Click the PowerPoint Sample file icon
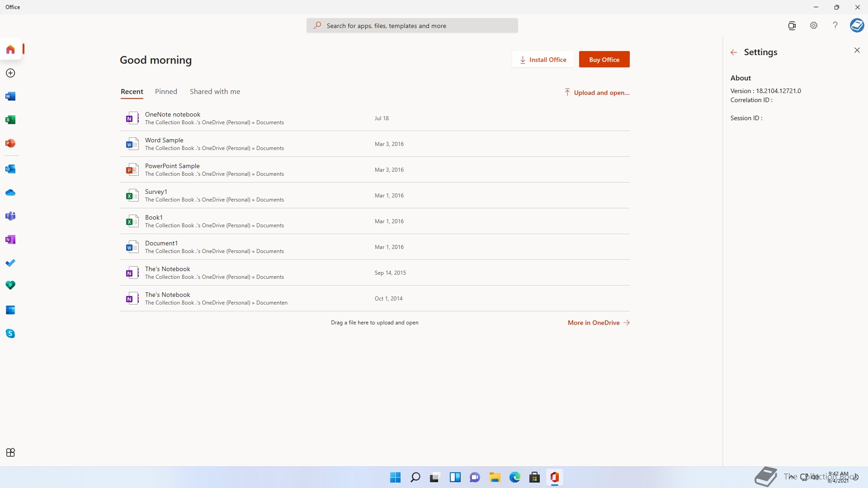Image resolution: width=868 pixels, height=488 pixels. [132, 170]
